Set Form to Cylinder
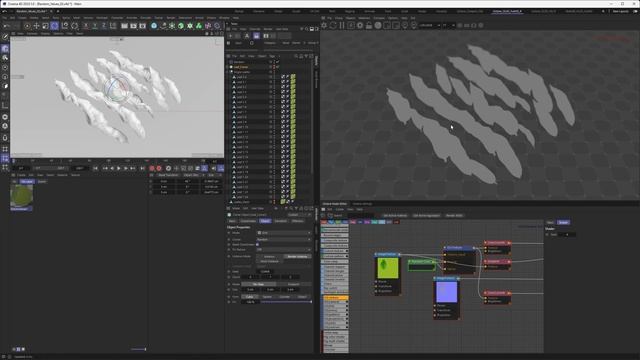The image size is (640, 360). [x=284, y=297]
